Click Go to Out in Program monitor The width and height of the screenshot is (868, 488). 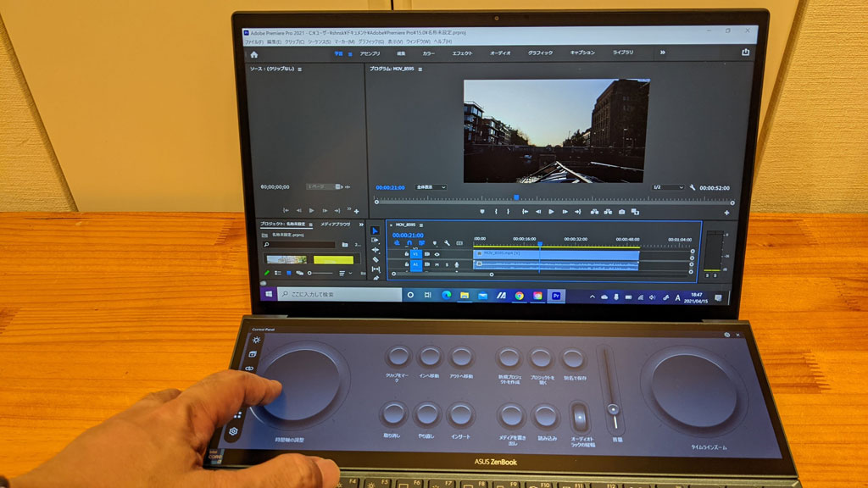tap(578, 211)
